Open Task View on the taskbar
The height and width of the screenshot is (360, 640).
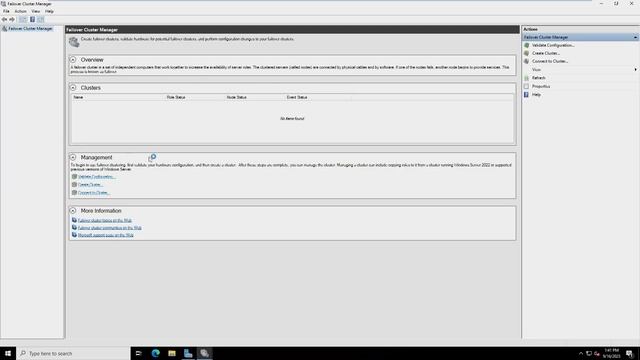(x=138, y=353)
